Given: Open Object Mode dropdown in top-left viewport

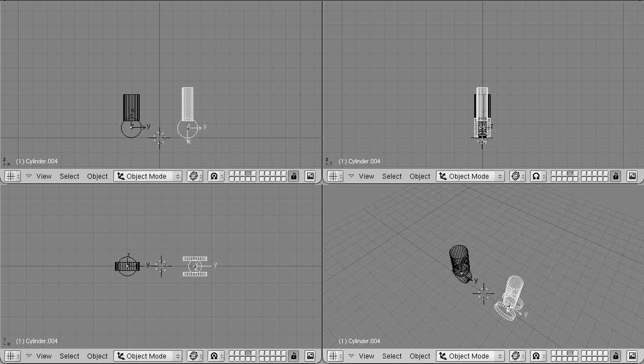Looking at the screenshot, I should coord(148,176).
